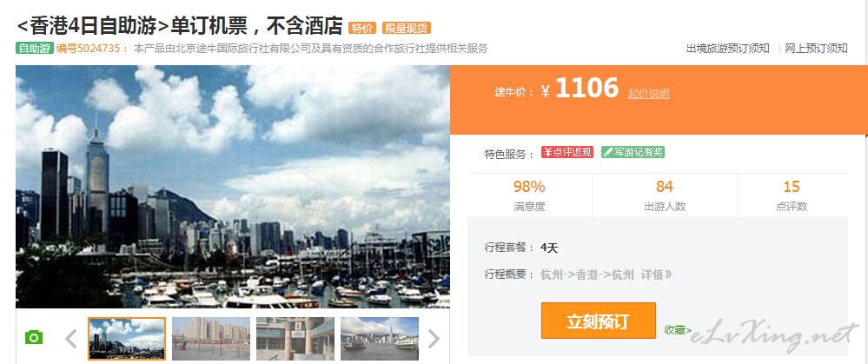Show previous thumbnails with left arrow
Viewport: 868px width, 364px height.
tap(71, 339)
